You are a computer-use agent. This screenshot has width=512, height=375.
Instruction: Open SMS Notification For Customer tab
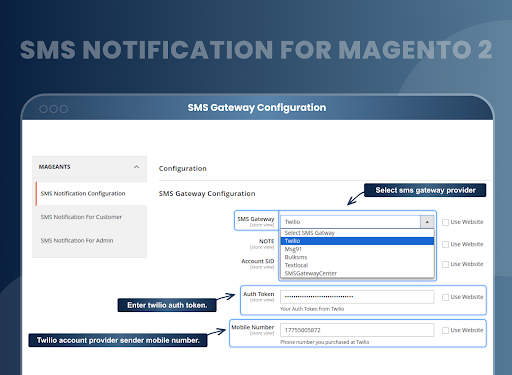tap(81, 217)
